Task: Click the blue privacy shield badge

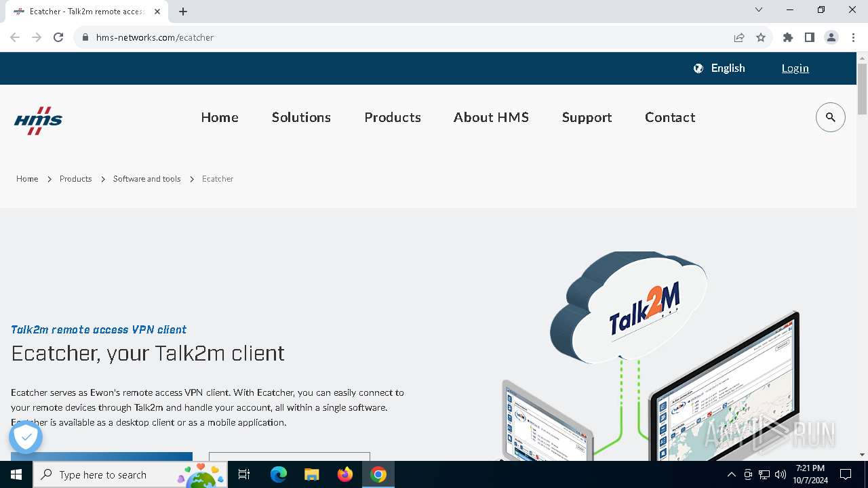Action: click(x=26, y=438)
